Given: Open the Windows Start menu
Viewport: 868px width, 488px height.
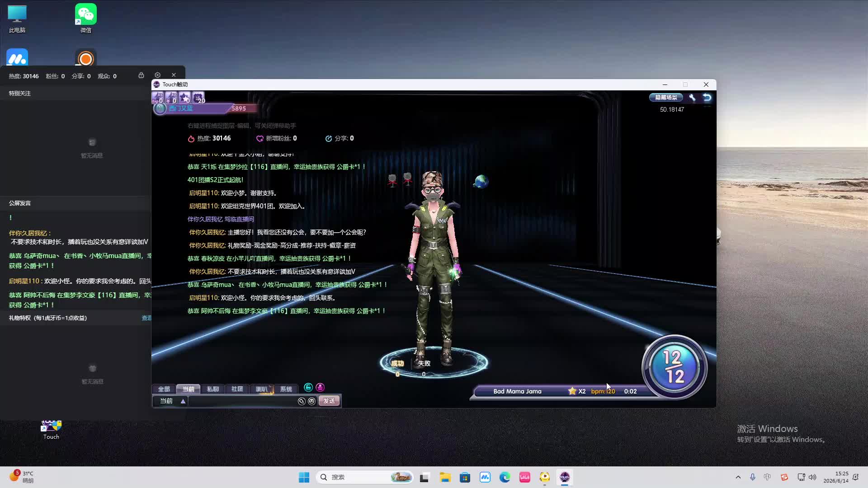Looking at the screenshot, I should pyautogui.click(x=304, y=477).
